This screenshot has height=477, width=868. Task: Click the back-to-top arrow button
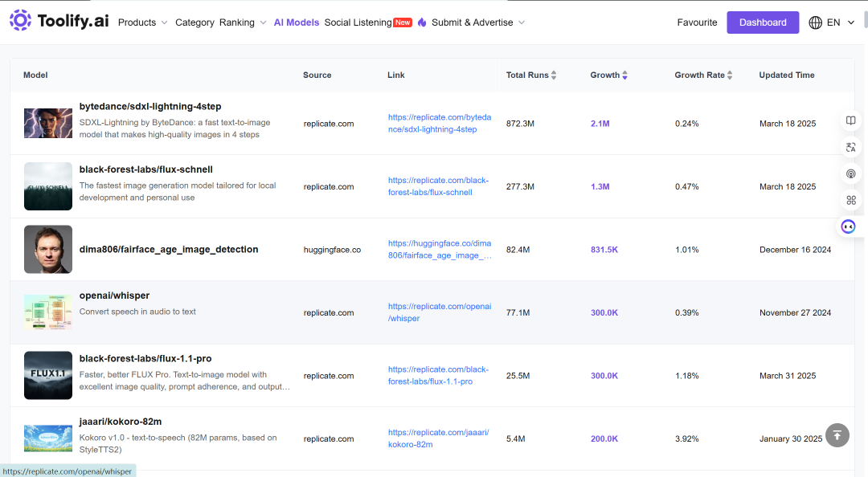837,435
